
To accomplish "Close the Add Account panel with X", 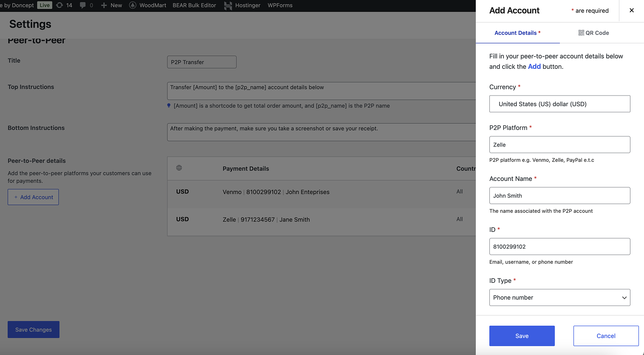I will [631, 11].
